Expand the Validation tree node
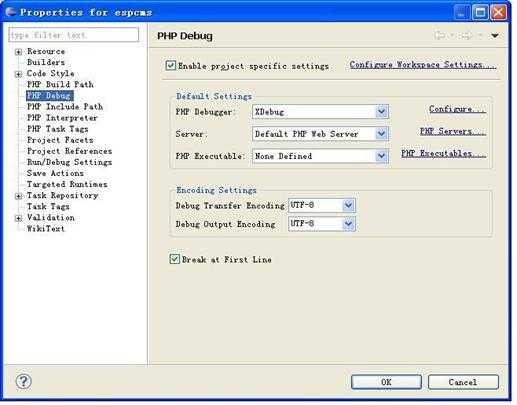The image size is (517, 405). (19, 218)
